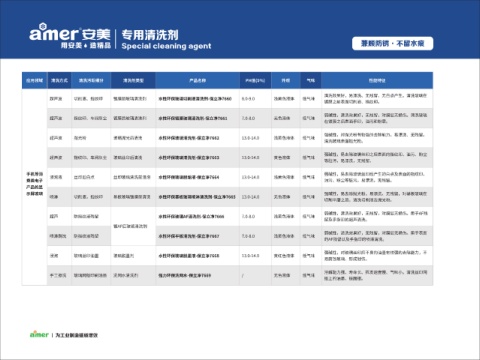Click the slash pH cell in last row
The image size is (480, 360).
pyautogui.click(x=243, y=275)
